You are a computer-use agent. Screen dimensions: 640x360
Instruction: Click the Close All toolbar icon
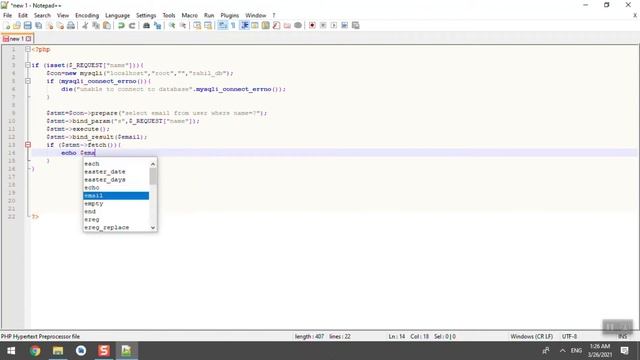[x=60, y=25]
